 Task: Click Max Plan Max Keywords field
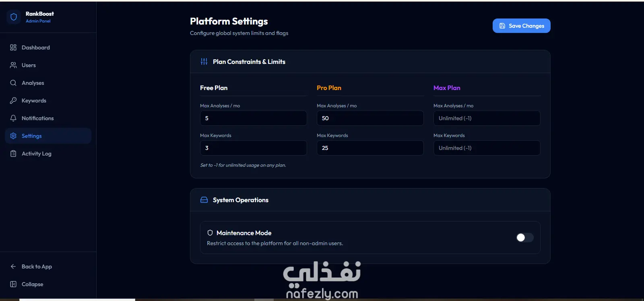click(x=487, y=148)
